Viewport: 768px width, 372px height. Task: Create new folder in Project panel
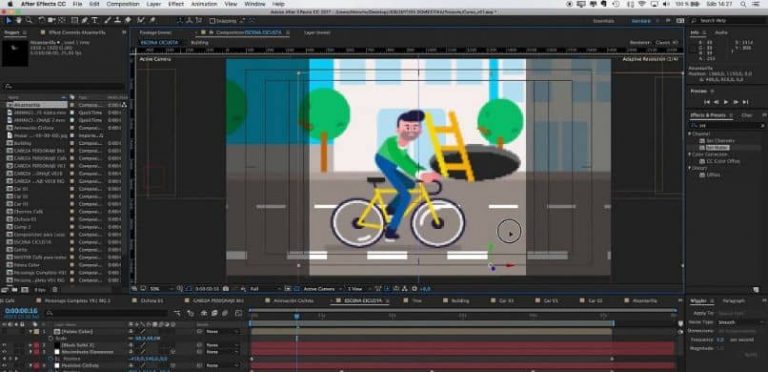pos(15,290)
